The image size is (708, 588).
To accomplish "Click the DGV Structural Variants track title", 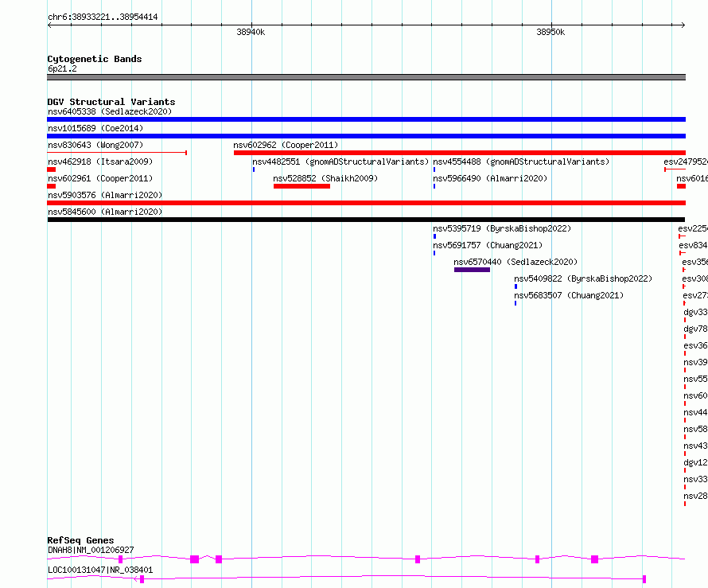I will tap(111, 102).
